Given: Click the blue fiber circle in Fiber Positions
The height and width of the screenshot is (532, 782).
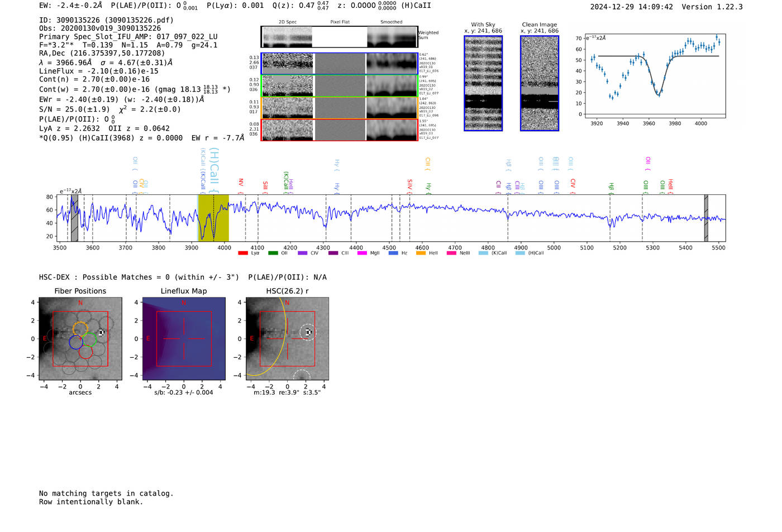Looking at the screenshot, I should 76,342.
